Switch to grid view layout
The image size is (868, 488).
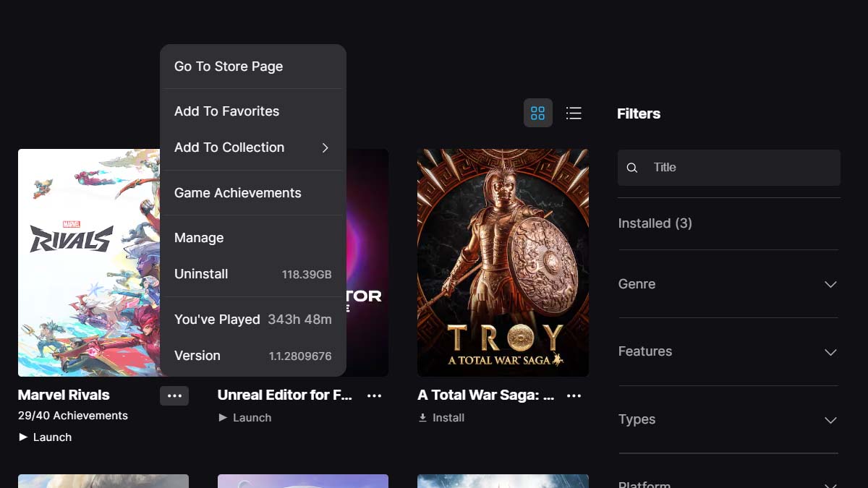[537, 113]
